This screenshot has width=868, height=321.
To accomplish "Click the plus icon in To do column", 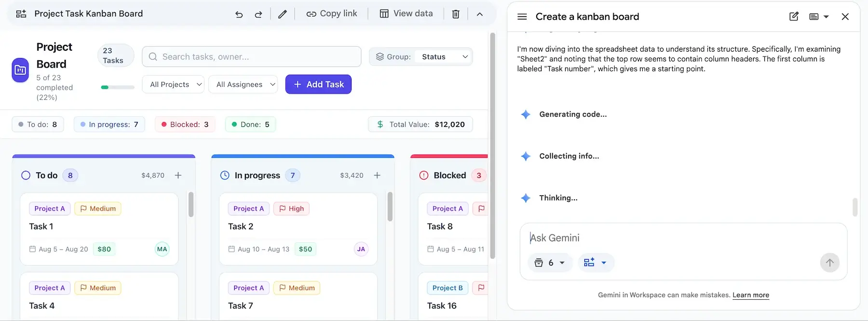I will (x=178, y=175).
